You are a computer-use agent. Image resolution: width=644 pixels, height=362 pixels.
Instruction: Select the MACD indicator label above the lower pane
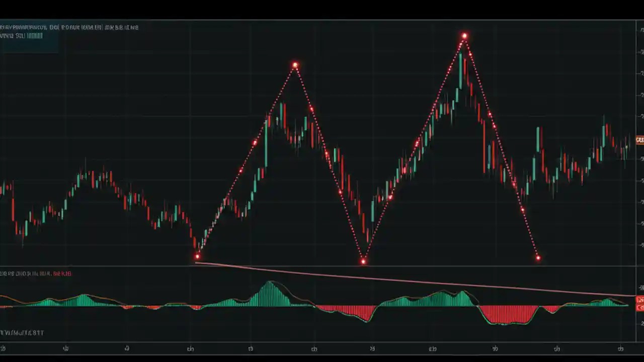35,274
